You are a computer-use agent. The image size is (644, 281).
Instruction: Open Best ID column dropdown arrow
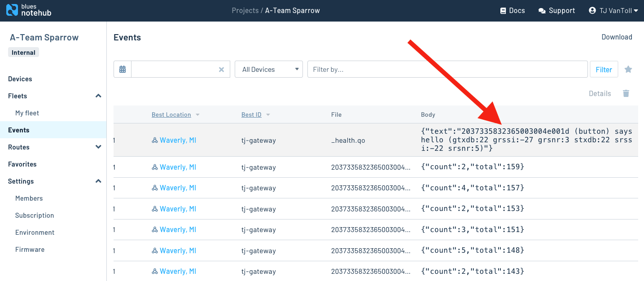tap(268, 115)
